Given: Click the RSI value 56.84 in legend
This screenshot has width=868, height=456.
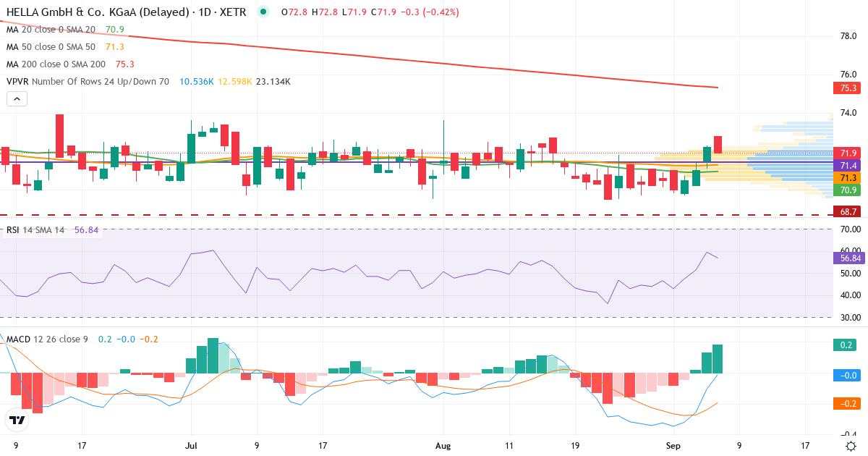Looking at the screenshot, I should [x=86, y=230].
